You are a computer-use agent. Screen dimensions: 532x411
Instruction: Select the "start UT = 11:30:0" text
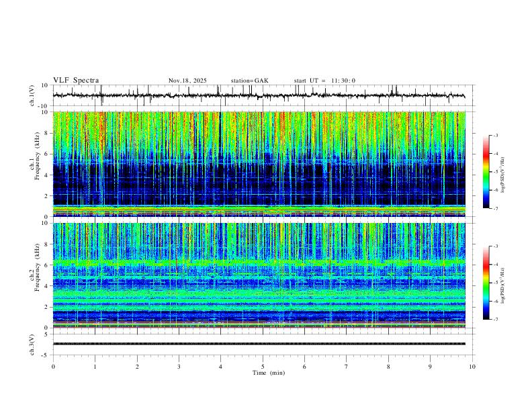click(x=324, y=81)
